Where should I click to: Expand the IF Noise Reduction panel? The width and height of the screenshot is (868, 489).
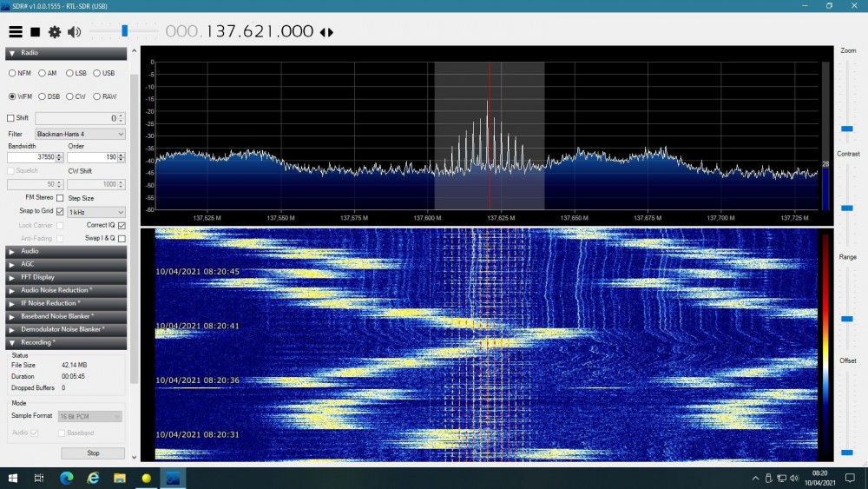tap(66, 303)
